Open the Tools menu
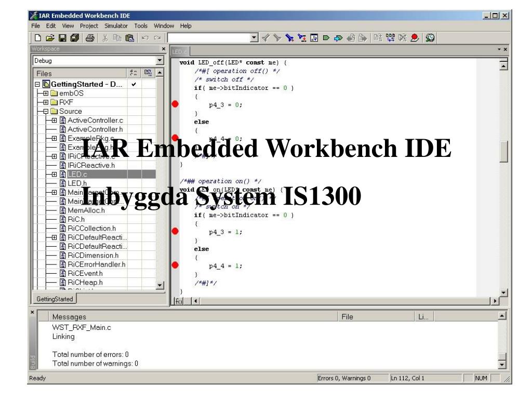 141,26
